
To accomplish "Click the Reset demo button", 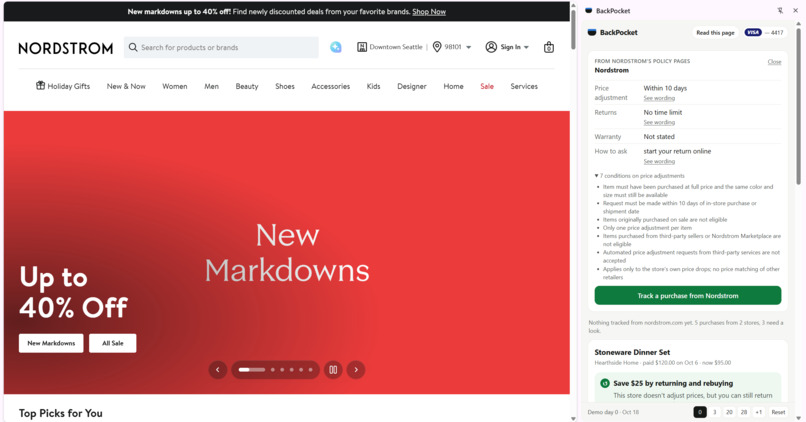I will click(778, 412).
